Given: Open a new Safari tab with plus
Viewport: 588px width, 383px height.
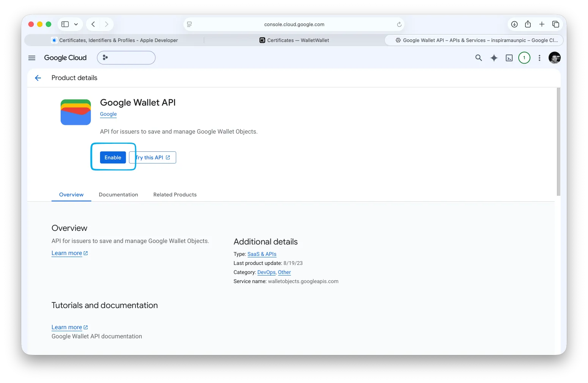Looking at the screenshot, I should pyautogui.click(x=542, y=24).
